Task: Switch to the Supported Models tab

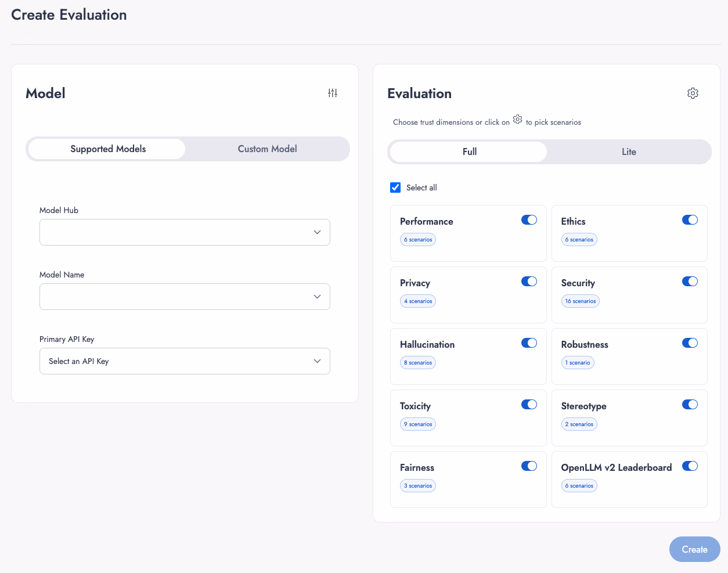Action: [x=108, y=149]
